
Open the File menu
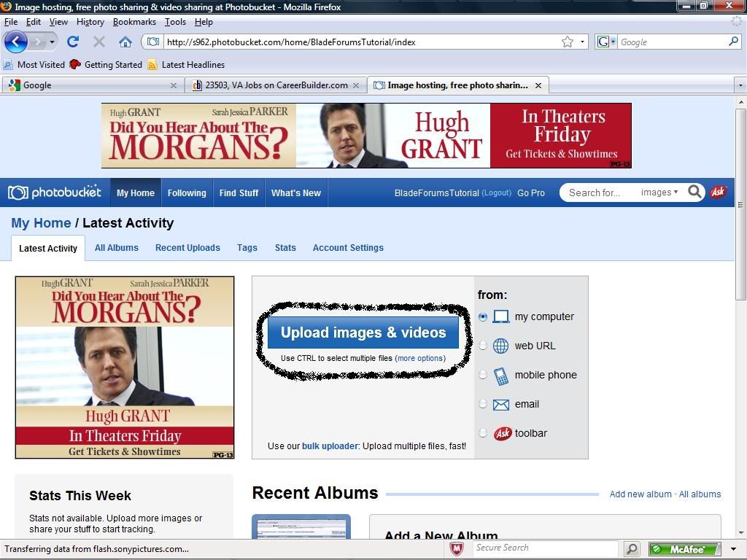point(10,22)
